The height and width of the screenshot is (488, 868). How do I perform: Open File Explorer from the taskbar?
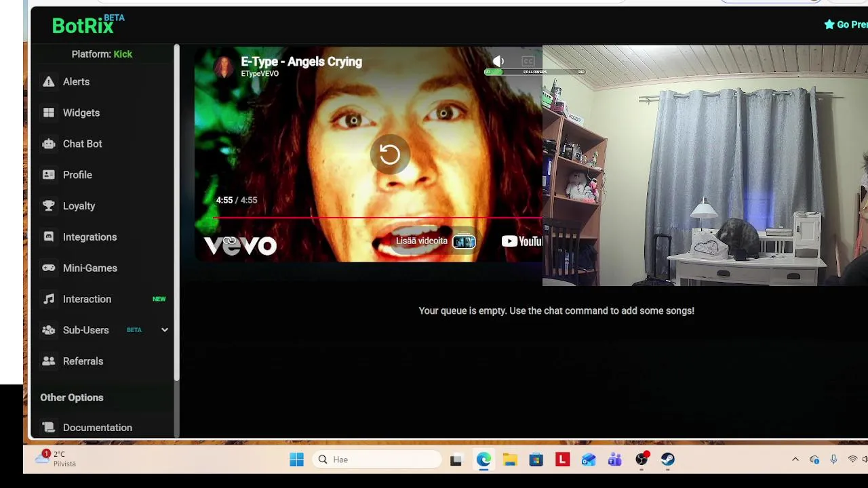[x=510, y=460]
